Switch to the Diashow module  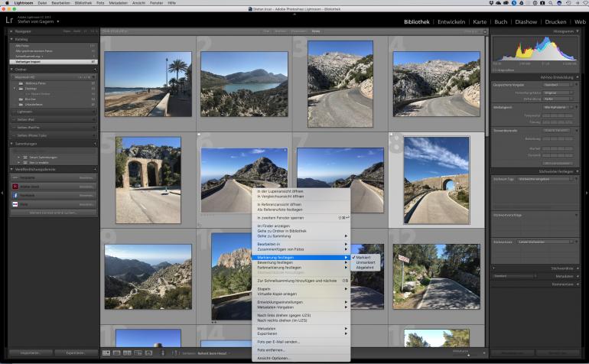point(526,21)
